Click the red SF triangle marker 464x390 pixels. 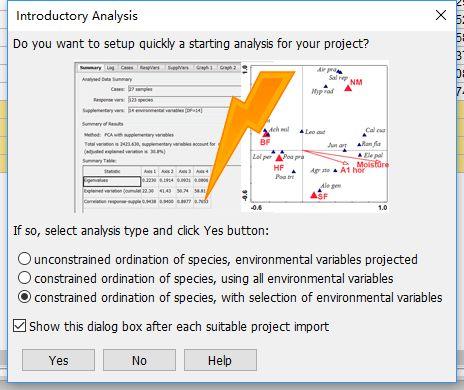[x=314, y=195]
